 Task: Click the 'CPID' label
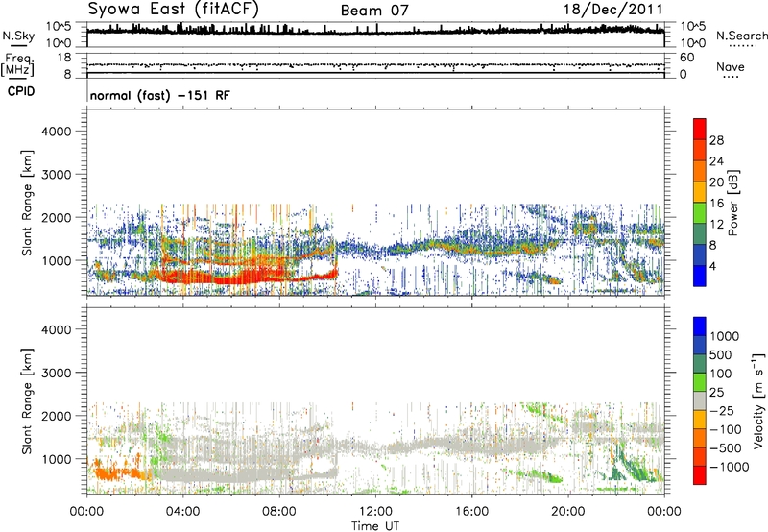point(21,91)
